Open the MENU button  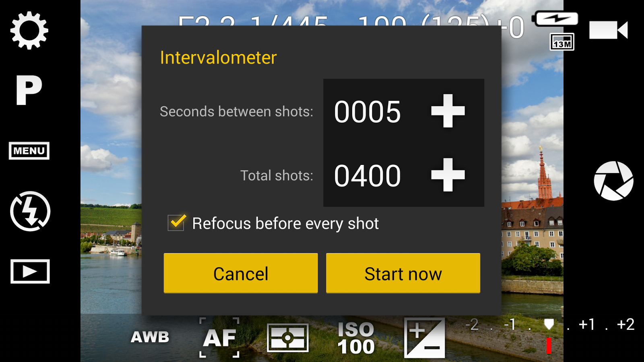[29, 151]
